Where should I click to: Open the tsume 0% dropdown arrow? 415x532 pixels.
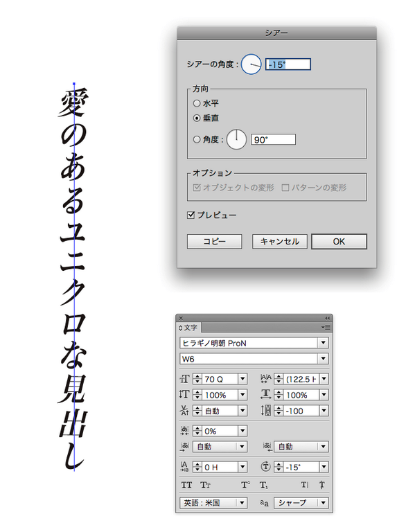pyautogui.click(x=242, y=431)
